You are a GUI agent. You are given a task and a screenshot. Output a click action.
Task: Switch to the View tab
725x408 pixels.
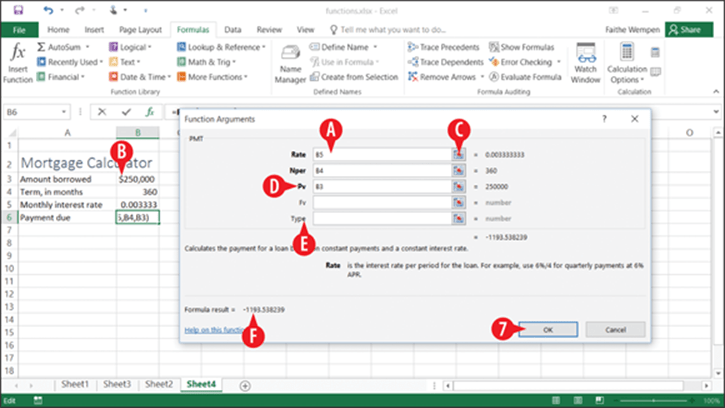[305, 30]
